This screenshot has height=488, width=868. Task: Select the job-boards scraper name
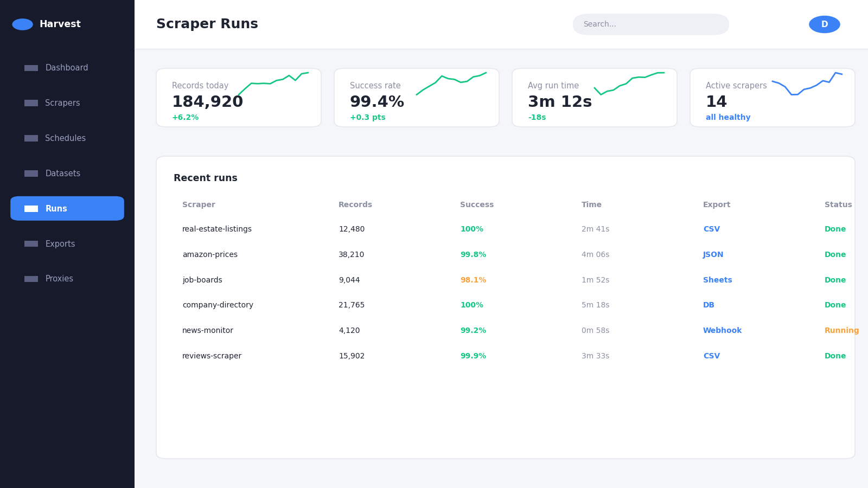[202, 280]
